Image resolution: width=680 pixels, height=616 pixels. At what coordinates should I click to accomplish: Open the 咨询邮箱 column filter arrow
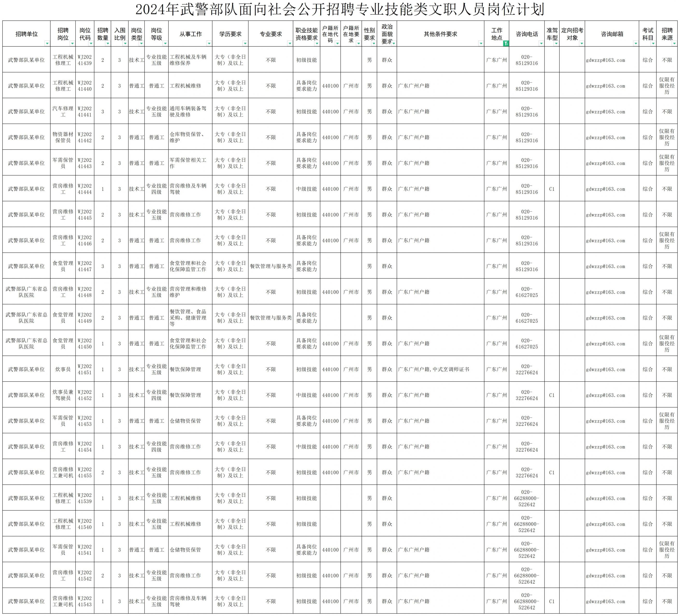click(636, 44)
